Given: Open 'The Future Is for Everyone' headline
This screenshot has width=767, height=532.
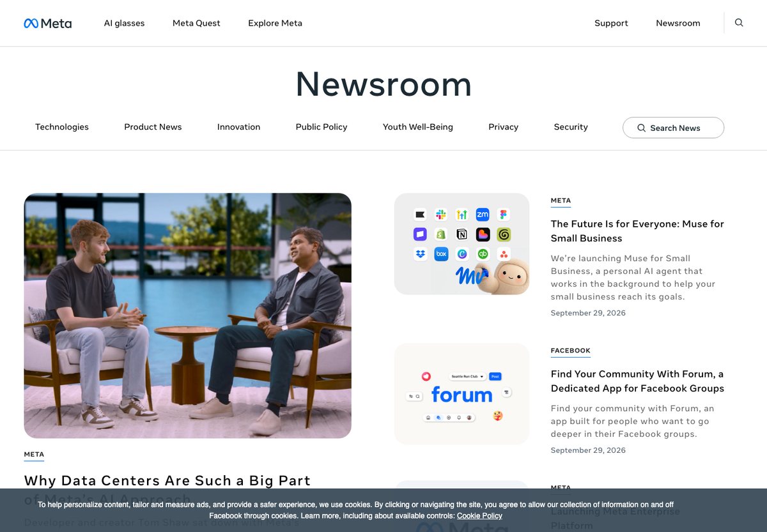Looking at the screenshot, I should tap(637, 231).
